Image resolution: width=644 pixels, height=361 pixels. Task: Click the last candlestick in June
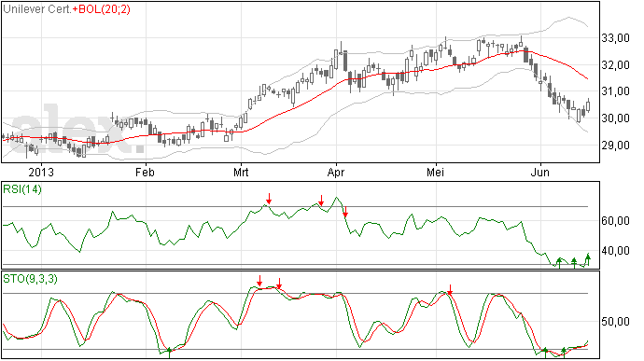[x=588, y=105]
